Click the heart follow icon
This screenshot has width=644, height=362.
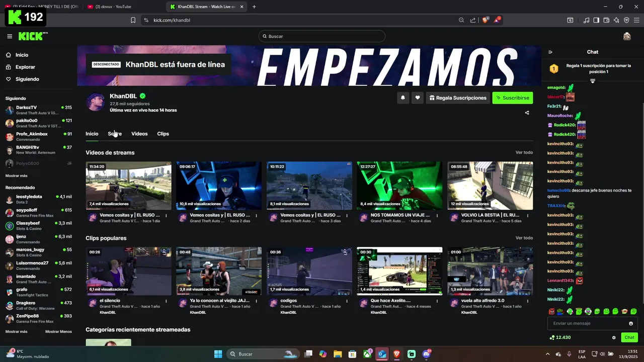pyautogui.click(x=417, y=98)
